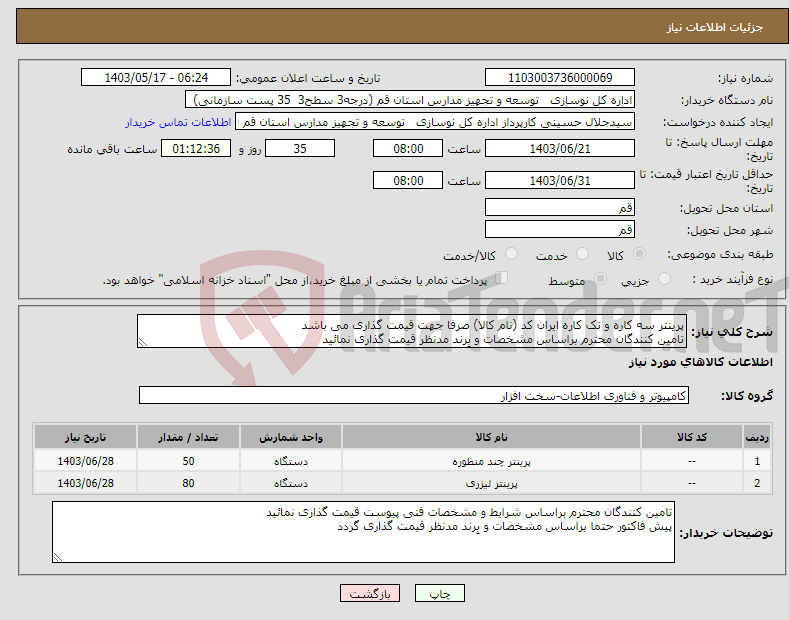Viewport: 789px width, 620px height.
Task: Select the جزیی purchase type radio
Action: 664,278
